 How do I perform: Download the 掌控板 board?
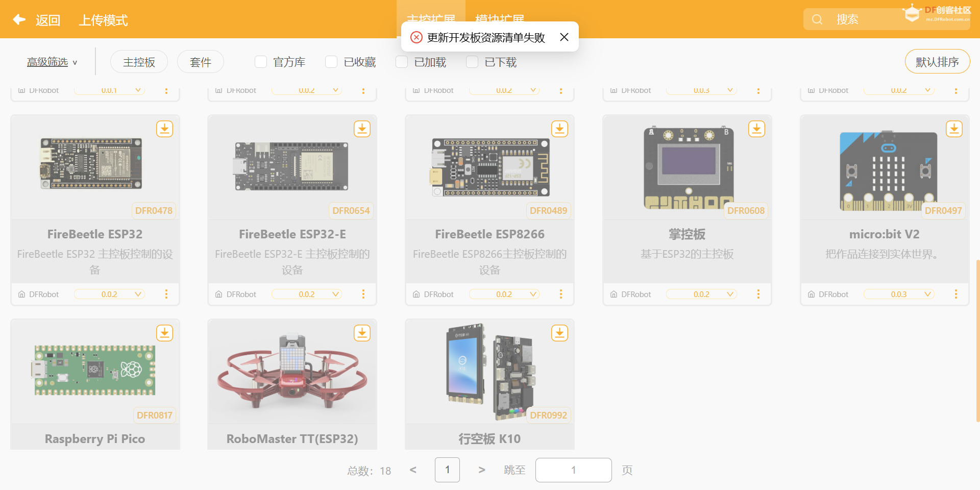(756, 129)
